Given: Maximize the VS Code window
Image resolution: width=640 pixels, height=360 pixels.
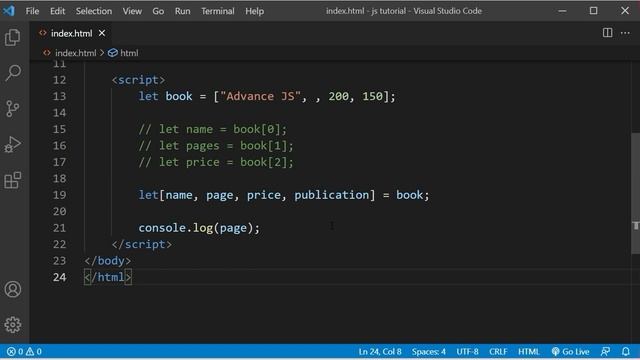Looking at the screenshot, I should (x=593, y=11).
